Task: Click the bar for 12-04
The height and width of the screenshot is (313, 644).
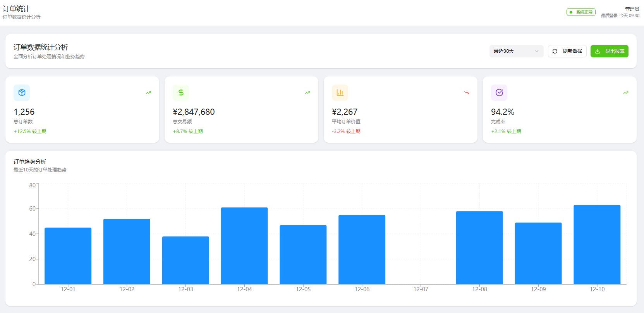Action: pyautogui.click(x=244, y=246)
